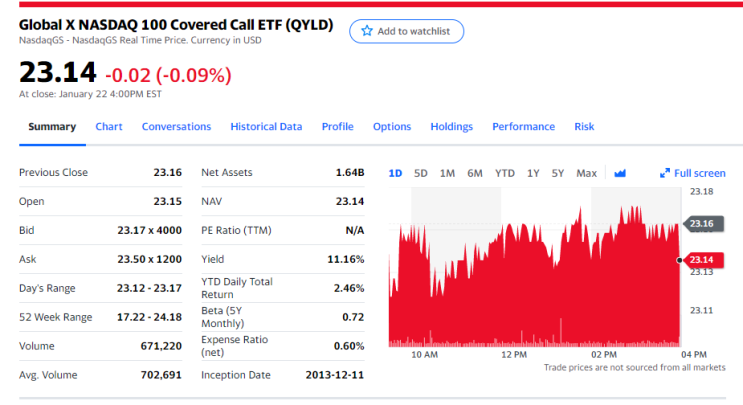
Task: Open the Holdings tab
Action: pyautogui.click(x=452, y=126)
